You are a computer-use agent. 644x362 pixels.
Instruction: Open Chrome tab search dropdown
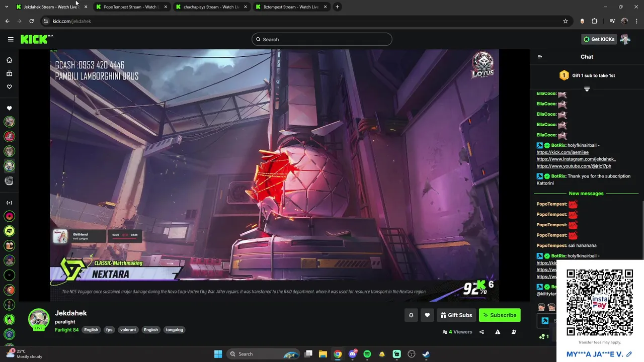click(x=7, y=7)
